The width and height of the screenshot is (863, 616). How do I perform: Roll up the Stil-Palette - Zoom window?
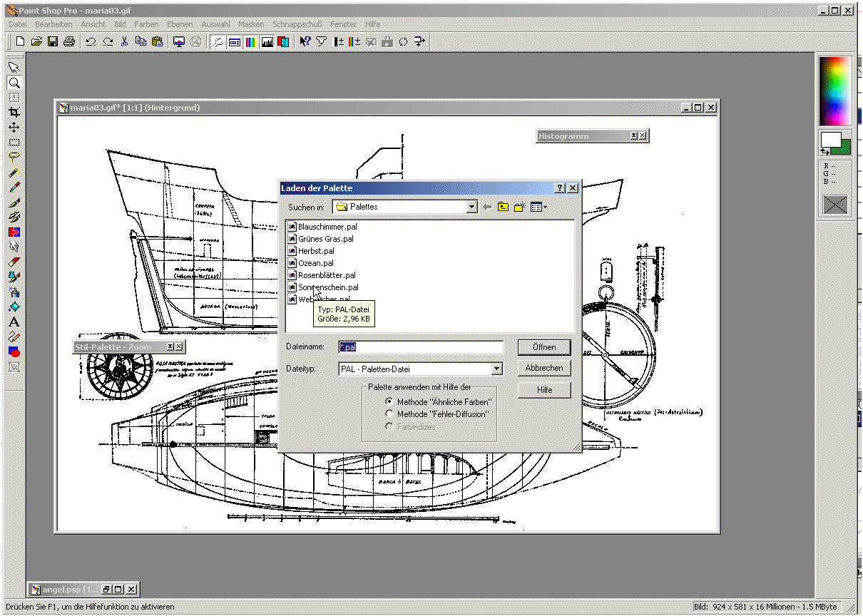click(170, 347)
